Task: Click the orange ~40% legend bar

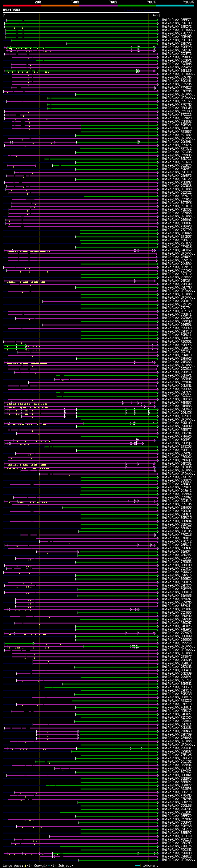Action: (60, 6)
